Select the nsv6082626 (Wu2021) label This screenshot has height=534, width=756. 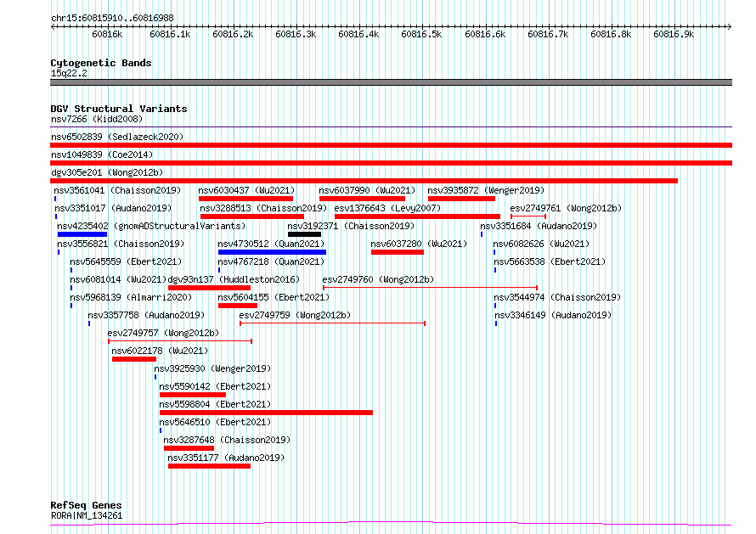point(541,244)
